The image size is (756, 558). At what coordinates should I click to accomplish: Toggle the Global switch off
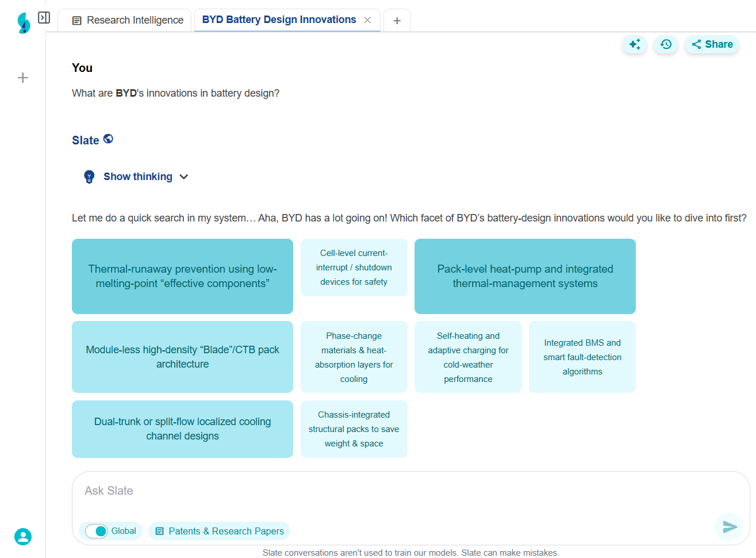(96, 531)
